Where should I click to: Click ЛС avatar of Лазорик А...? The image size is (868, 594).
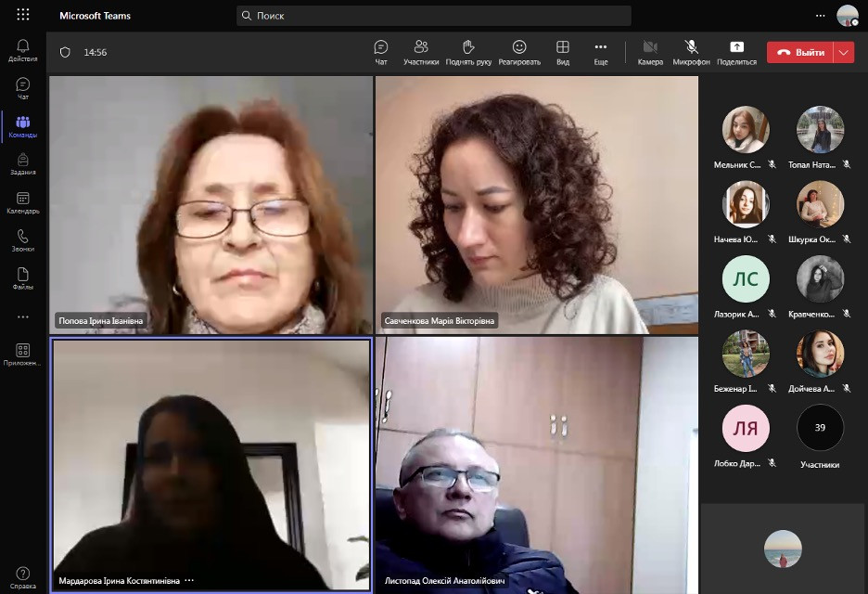[746, 278]
